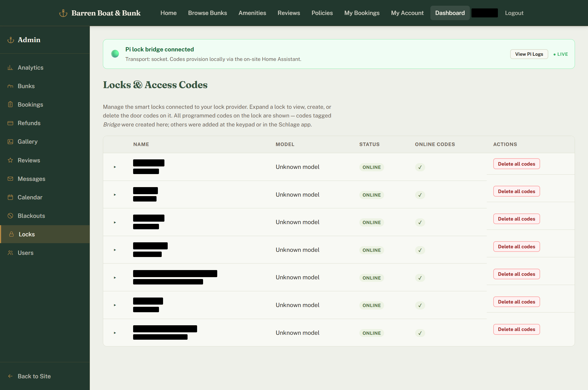Open the Bookings label in admin sidebar
588x390 pixels.
(30, 104)
